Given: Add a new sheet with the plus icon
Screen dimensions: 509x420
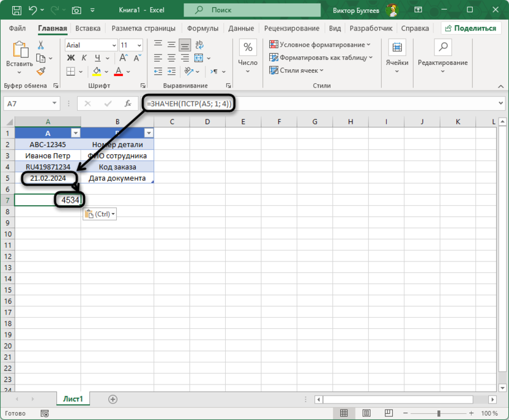Looking at the screenshot, I should click(x=113, y=399).
